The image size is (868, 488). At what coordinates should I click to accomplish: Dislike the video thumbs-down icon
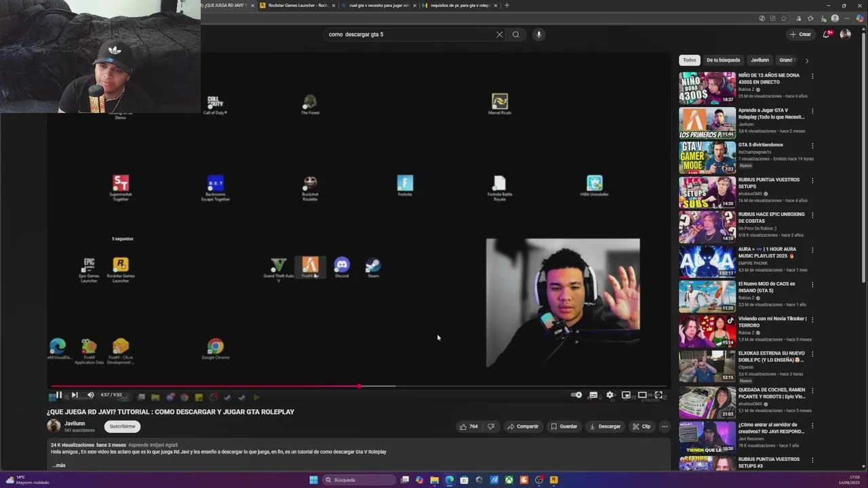click(x=491, y=426)
